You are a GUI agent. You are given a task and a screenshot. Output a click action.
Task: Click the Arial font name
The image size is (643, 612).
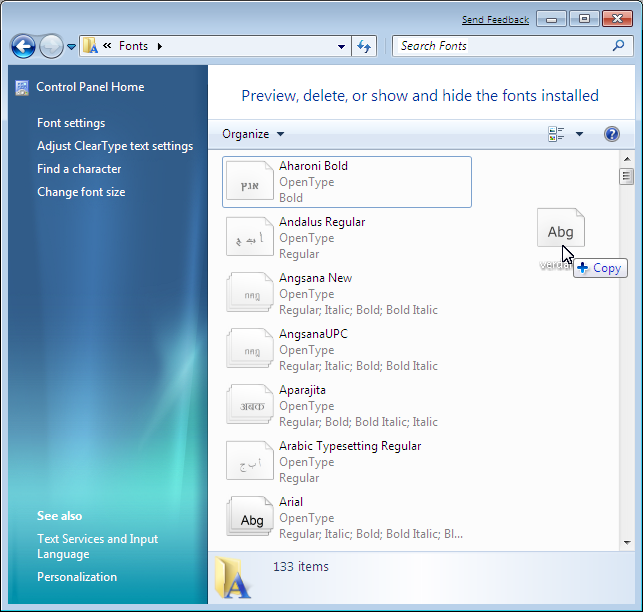coord(291,502)
